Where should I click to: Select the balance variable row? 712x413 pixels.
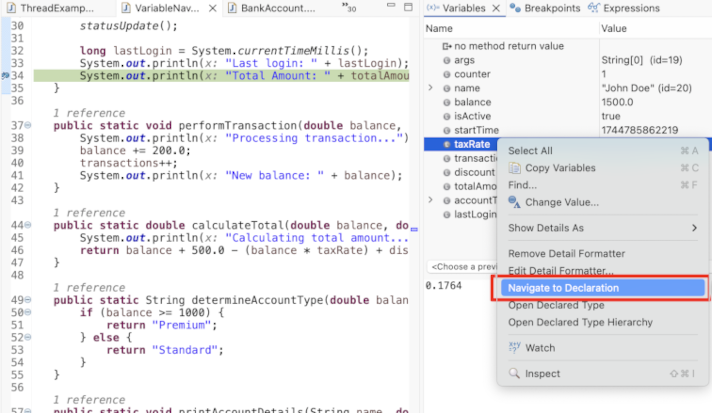(473, 102)
